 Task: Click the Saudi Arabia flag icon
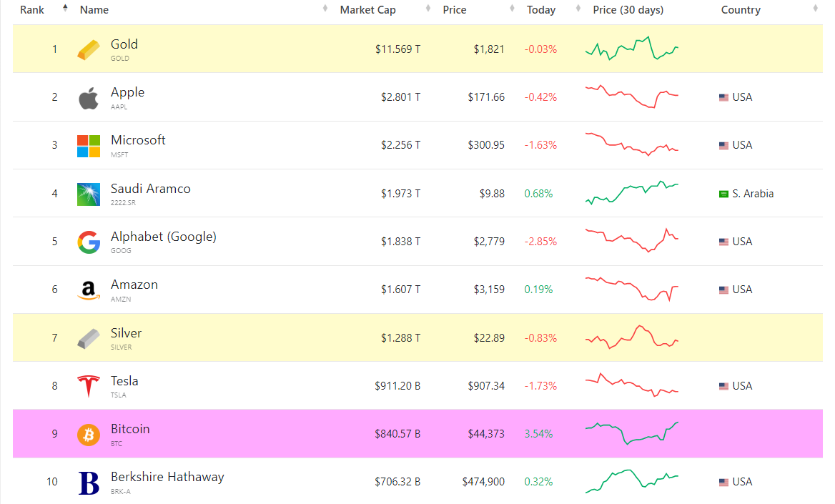tap(723, 194)
